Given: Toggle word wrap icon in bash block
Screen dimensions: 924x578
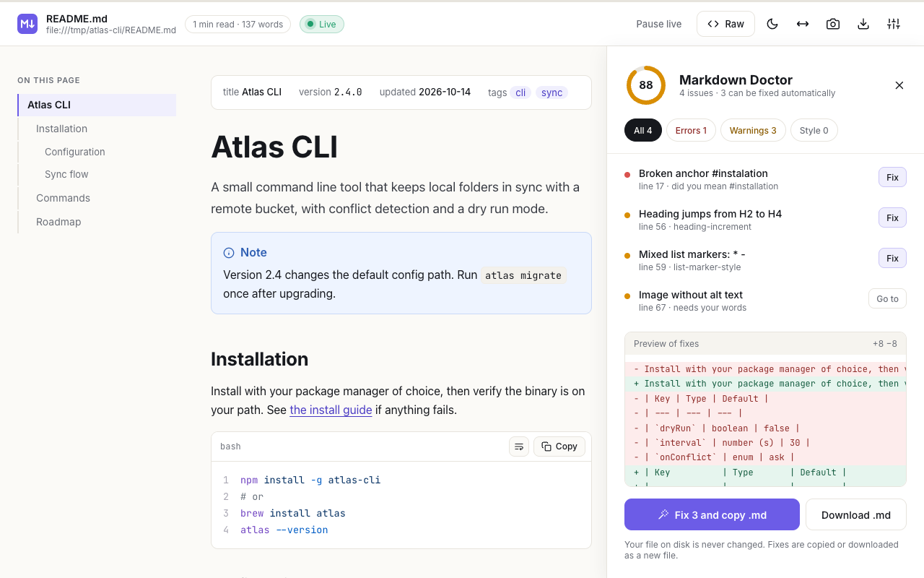Looking at the screenshot, I should pos(519,447).
